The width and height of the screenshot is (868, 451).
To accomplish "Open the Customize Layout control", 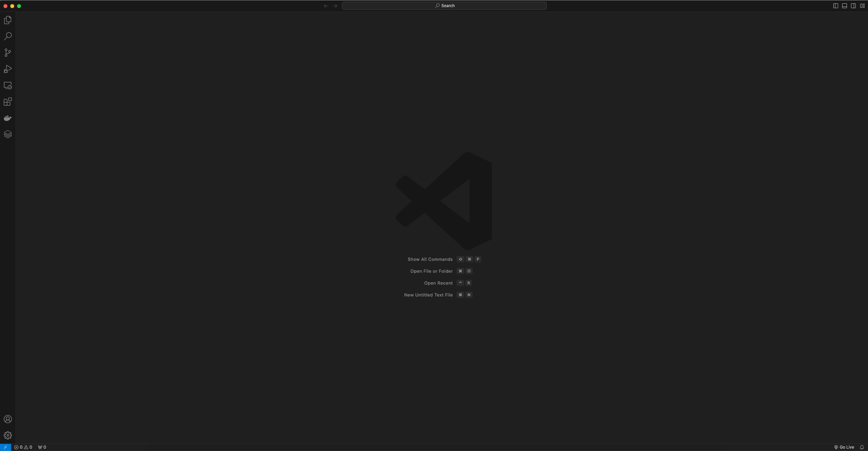I will pos(862,6).
